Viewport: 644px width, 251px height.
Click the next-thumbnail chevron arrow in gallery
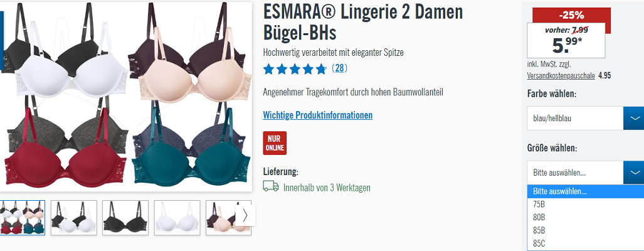pos(245,215)
